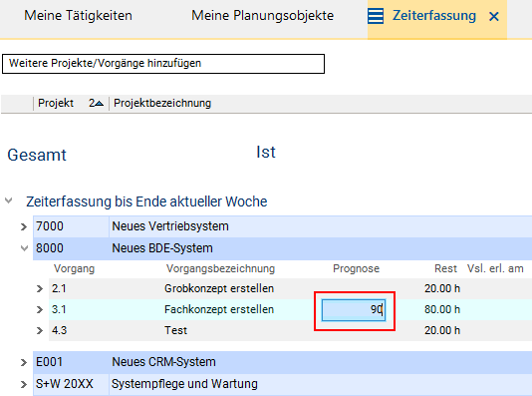Switch to Meine Planungsobjekte tab
The height and width of the screenshot is (396, 532).
263,16
